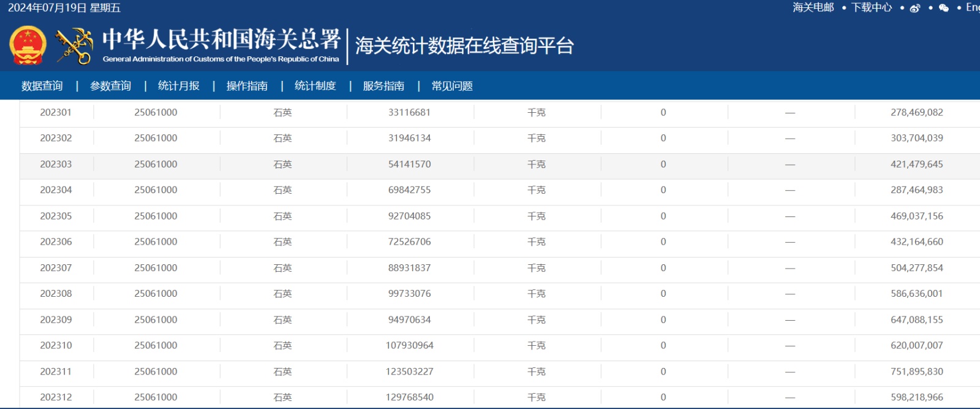Open the 服务指南 menu item
Viewport: 980px width, 409px height.
click(x=383, y=86)
